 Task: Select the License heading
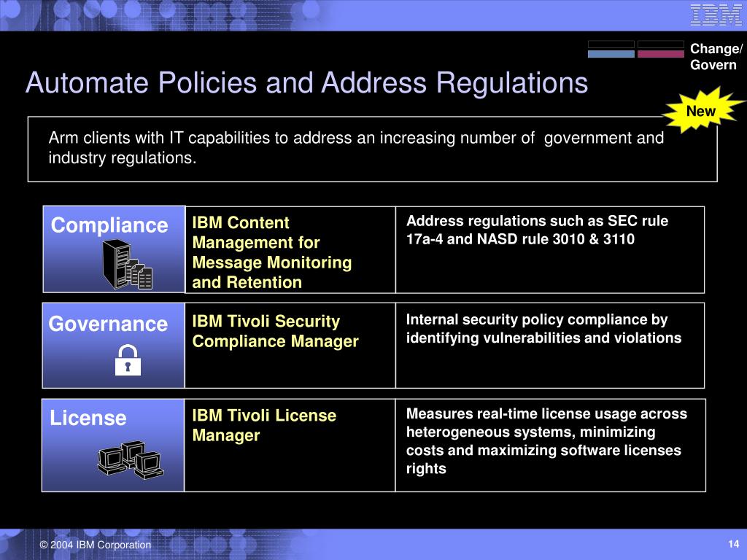88,418
